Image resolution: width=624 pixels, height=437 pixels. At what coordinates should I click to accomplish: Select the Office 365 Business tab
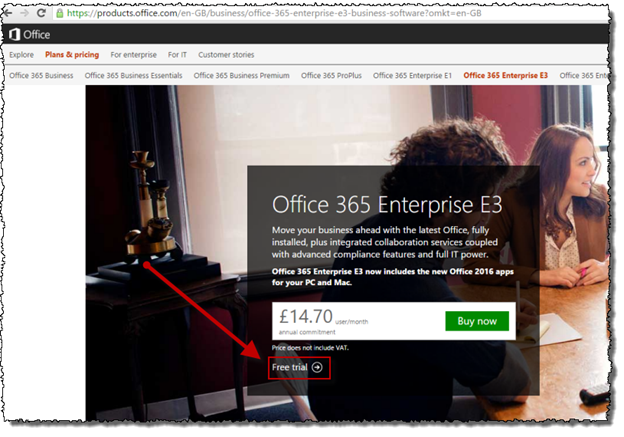coord(41,75)
